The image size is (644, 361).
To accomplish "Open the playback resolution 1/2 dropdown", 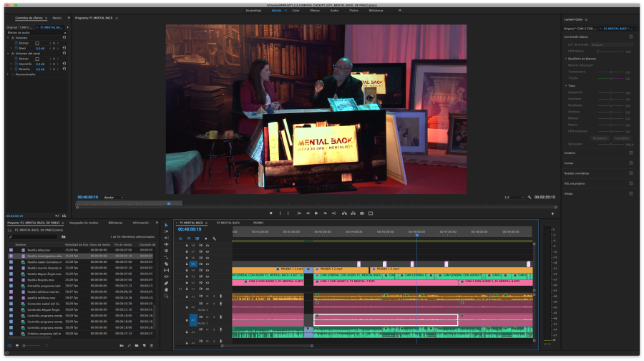I will click(x=514, y=198).
